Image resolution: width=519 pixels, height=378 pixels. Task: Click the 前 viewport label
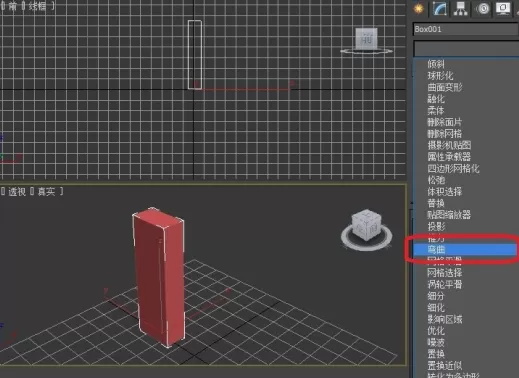pyautogui.click(x=13, y=6)
